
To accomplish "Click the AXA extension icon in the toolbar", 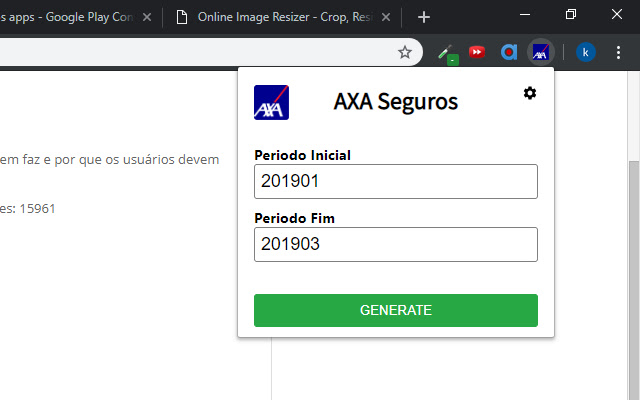I will pos(540,52).
